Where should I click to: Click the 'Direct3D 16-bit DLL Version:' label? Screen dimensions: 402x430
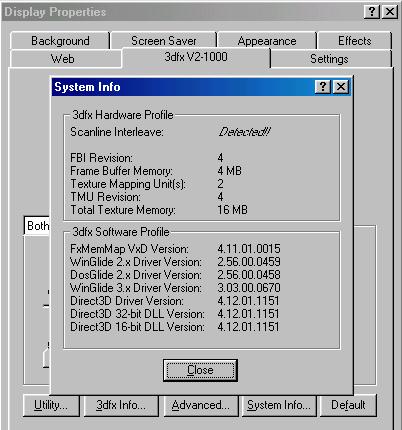[137, 327]
